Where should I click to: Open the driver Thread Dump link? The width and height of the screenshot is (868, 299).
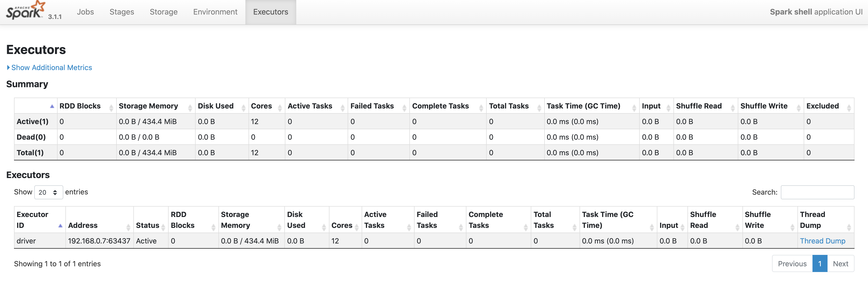823,241
